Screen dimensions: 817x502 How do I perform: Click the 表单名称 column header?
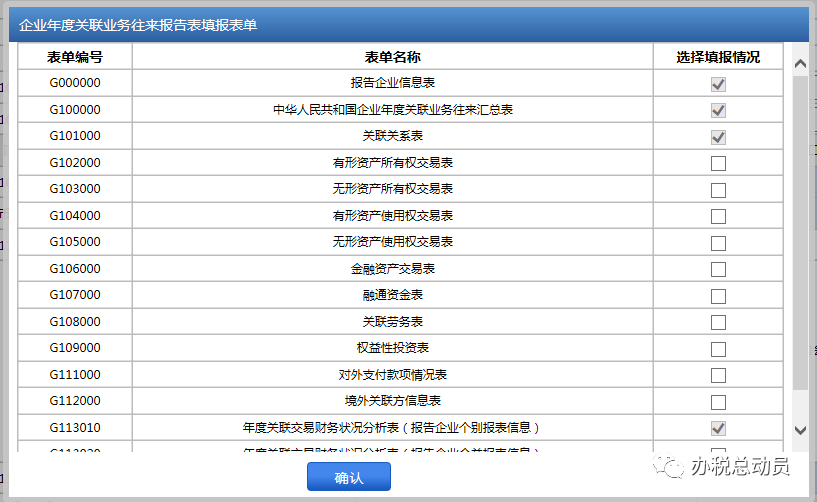[392, 57]
